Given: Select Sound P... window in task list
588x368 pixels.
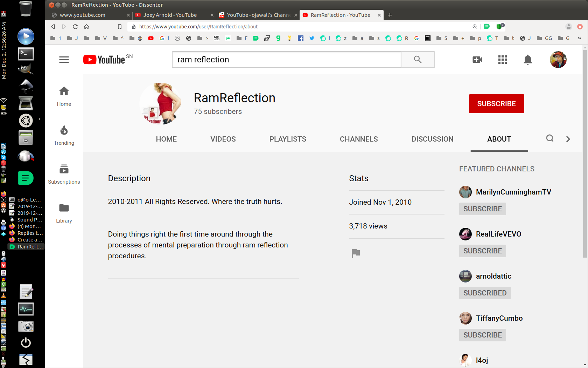Looking at the screenshot, I should [26, 220].
